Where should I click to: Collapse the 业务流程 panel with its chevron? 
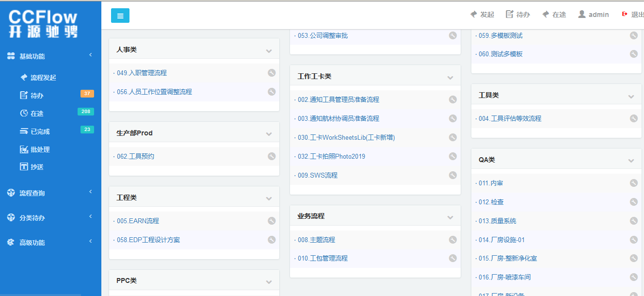451,217
